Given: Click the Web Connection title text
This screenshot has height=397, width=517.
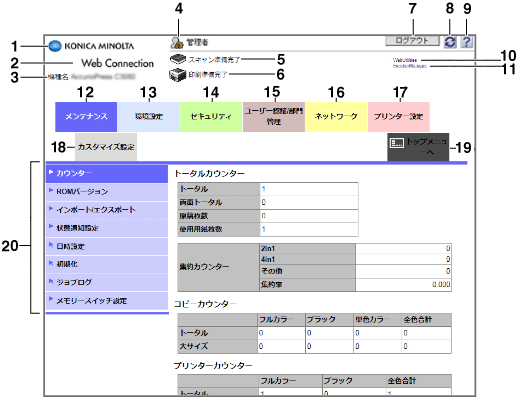Looking at the screenshot, I should click(118, 63).
